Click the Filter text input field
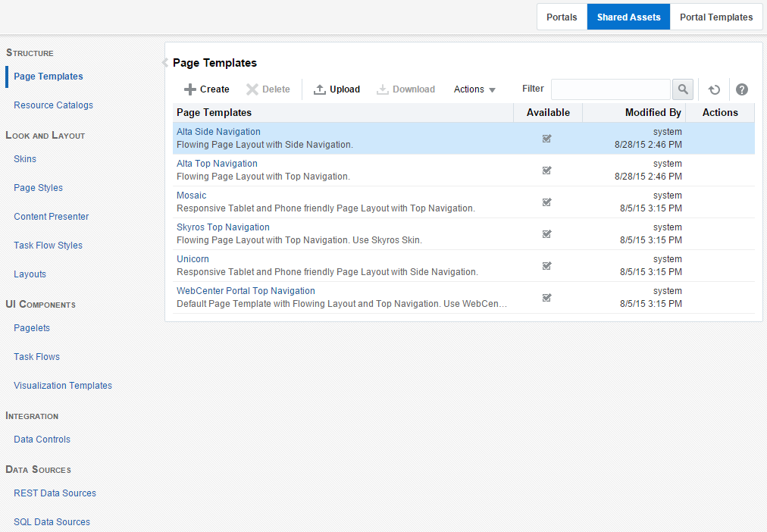This screenshot has height=532, width=767. pyautogui.click(x=610, y=89)
